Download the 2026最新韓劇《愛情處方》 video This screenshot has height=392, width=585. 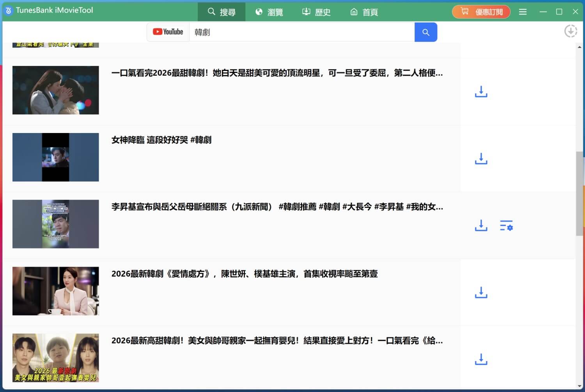coord(481,292)
